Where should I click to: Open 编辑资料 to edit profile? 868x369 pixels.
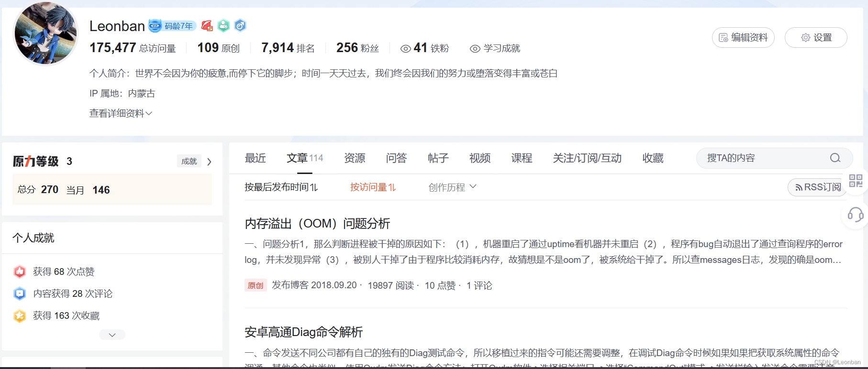coord(743,37)
